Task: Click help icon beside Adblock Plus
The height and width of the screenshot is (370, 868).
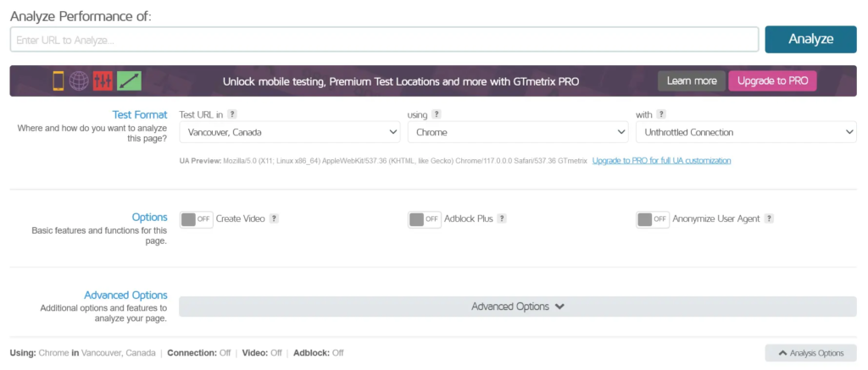Action: tap(502, 218)
